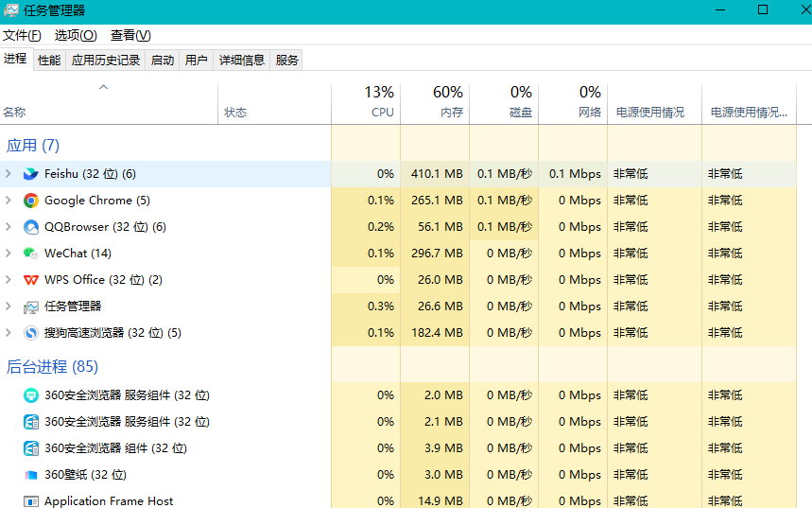Open the 查看(V) menu
Screen dimensions: 812x508
point(130,35)
